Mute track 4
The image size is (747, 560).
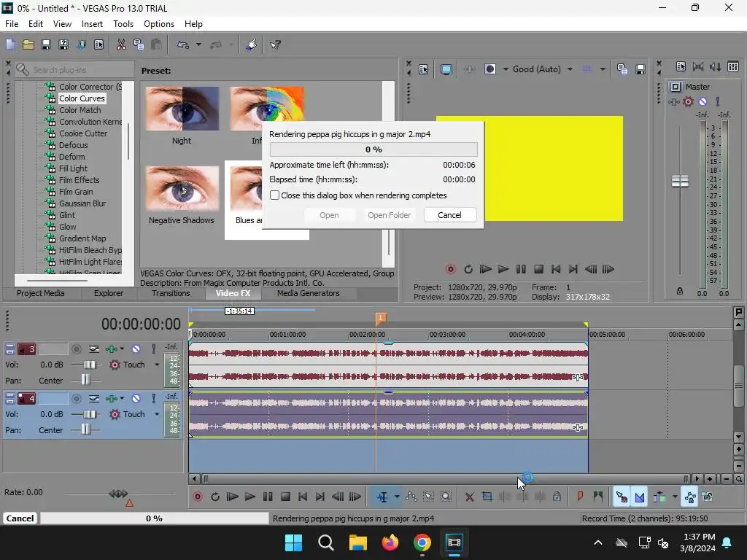[x=136, y=399]
